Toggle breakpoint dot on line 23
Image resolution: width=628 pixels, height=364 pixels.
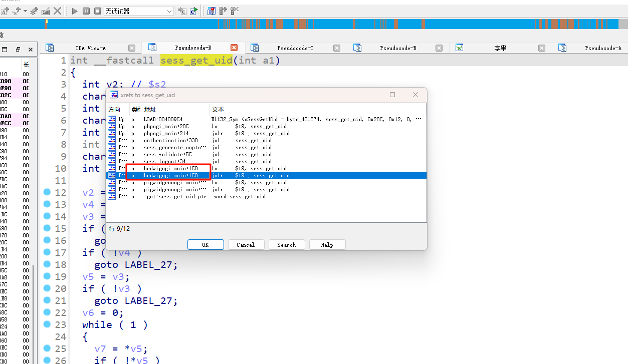tap(47, 324)
